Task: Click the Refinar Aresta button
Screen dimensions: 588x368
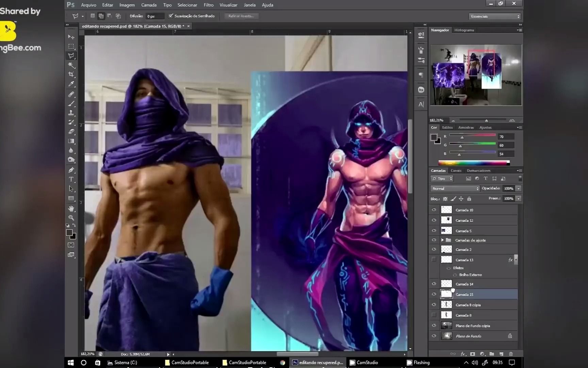Action: [x=241, y=16]
